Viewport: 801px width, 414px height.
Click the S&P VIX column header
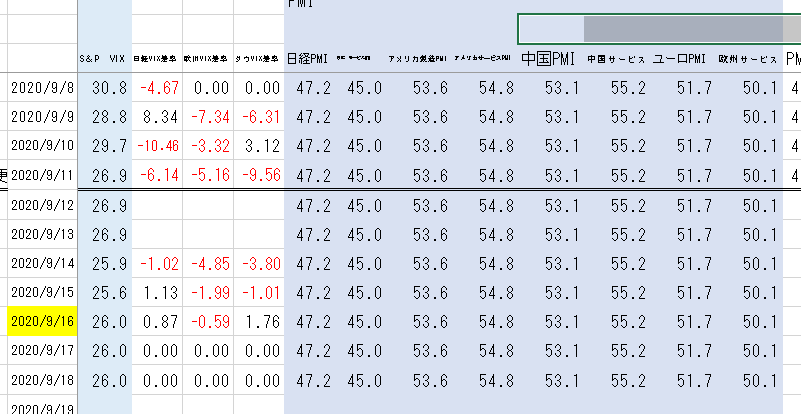104,59
